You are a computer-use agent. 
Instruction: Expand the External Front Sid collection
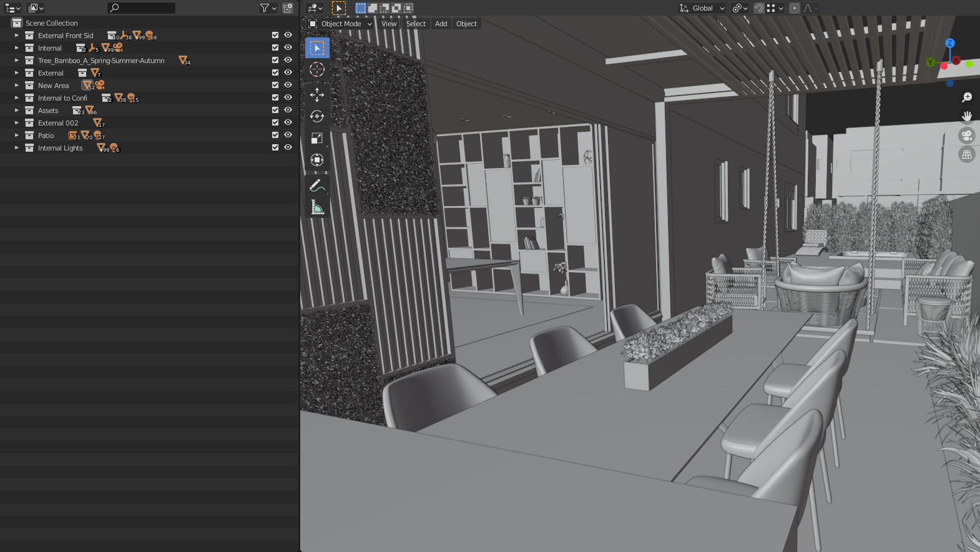[x=17, y=36]
